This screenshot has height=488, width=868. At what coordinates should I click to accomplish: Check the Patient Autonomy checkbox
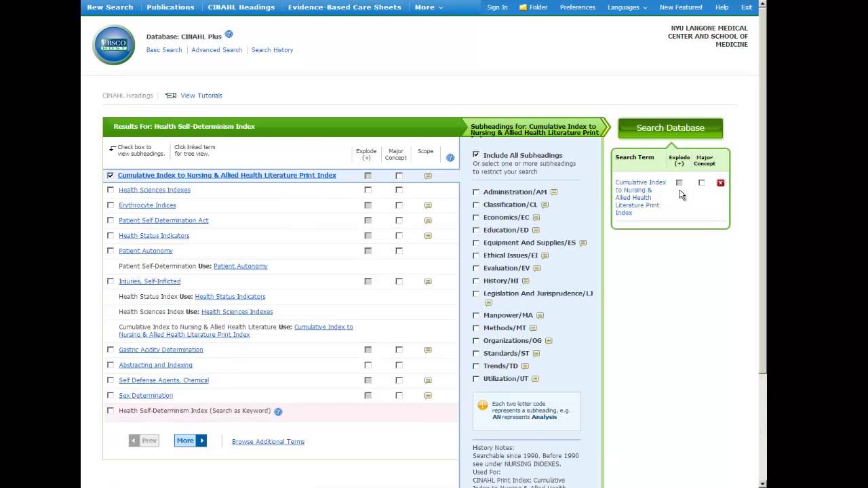[111, 251]
